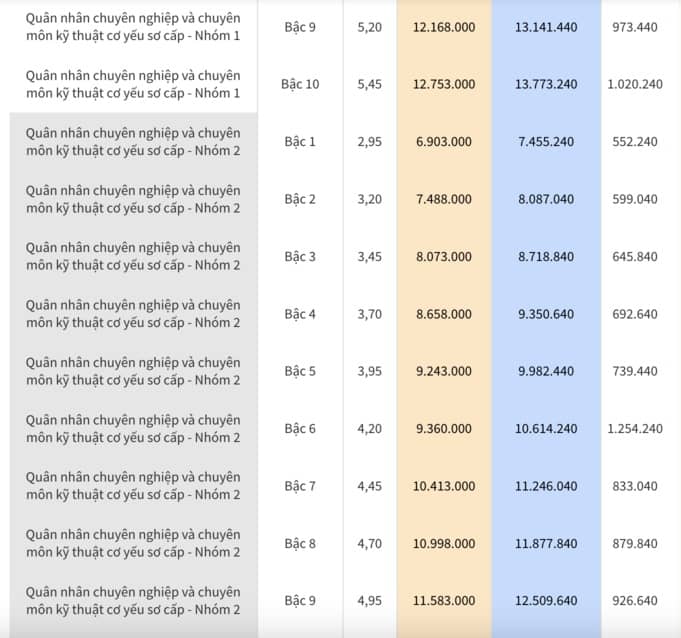Click the Nhóm 1 Bậc 9 description text

[x=133, y=27]
